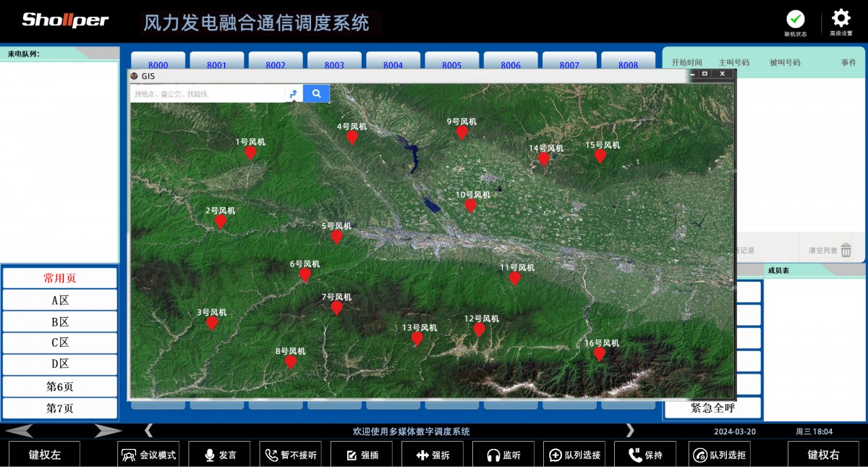The height and width of the screenshot is (467, 868).
Task: Switch to the A区 page tab
Action: pos(59,300)
